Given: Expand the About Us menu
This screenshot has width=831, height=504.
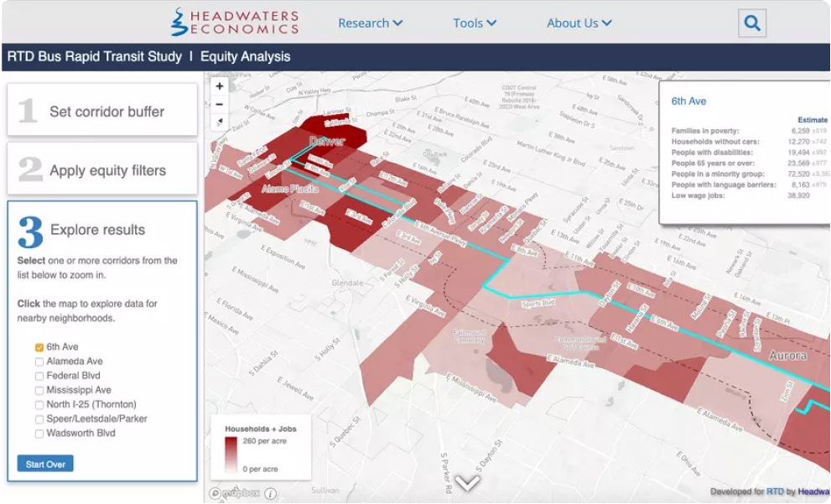Looking at the screenshot, I should pyautogui.click(x=579, y=23).
